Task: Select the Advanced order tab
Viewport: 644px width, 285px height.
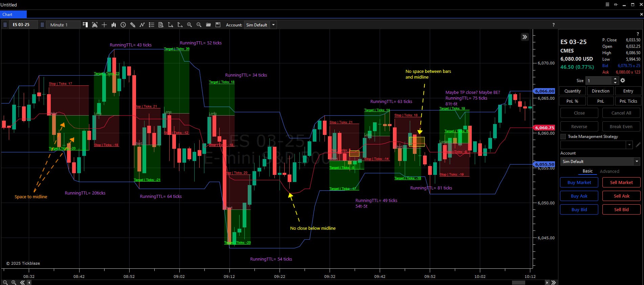Action: tap(609, 171)
